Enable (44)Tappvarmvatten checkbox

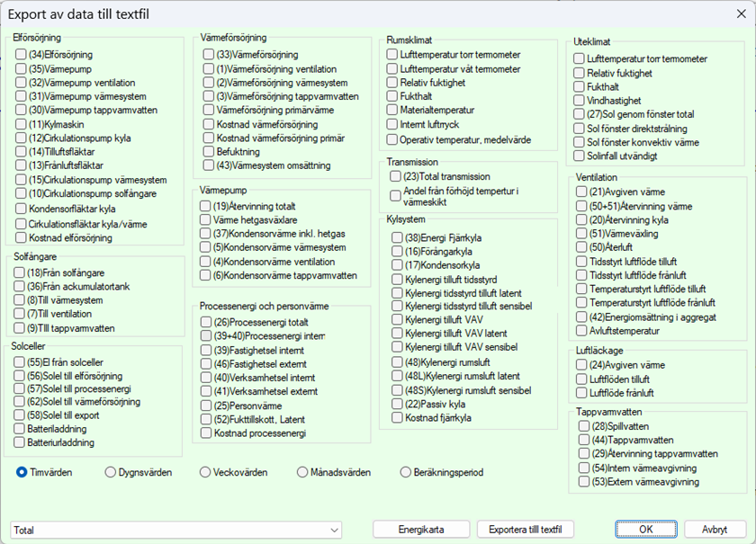(583, 440)
